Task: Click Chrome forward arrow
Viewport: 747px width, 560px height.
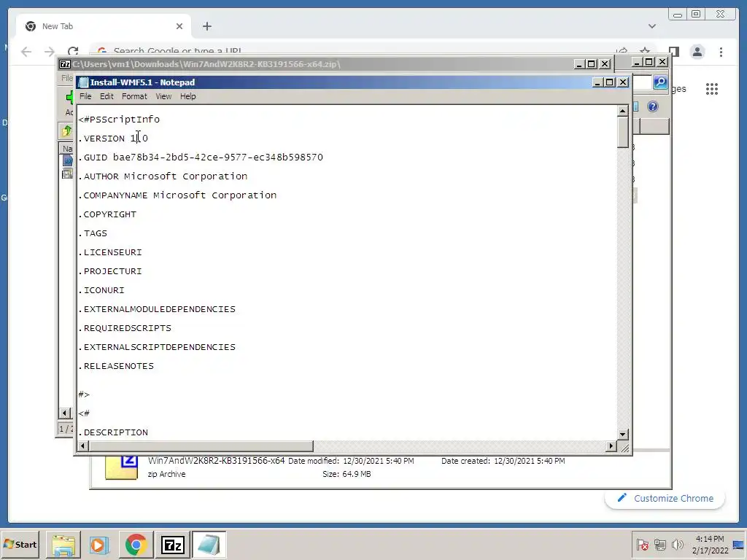Action: [x=49, y=52]
